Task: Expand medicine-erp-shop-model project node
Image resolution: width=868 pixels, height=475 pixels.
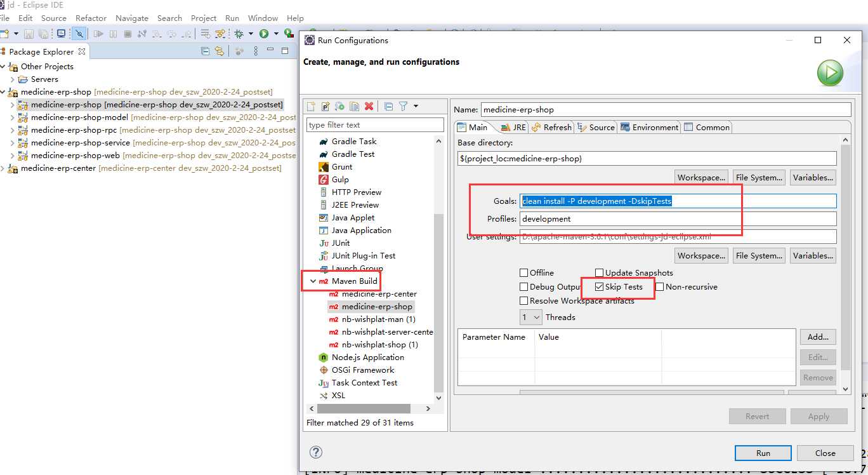Action: pyautogui.click(x=12, y=117)
